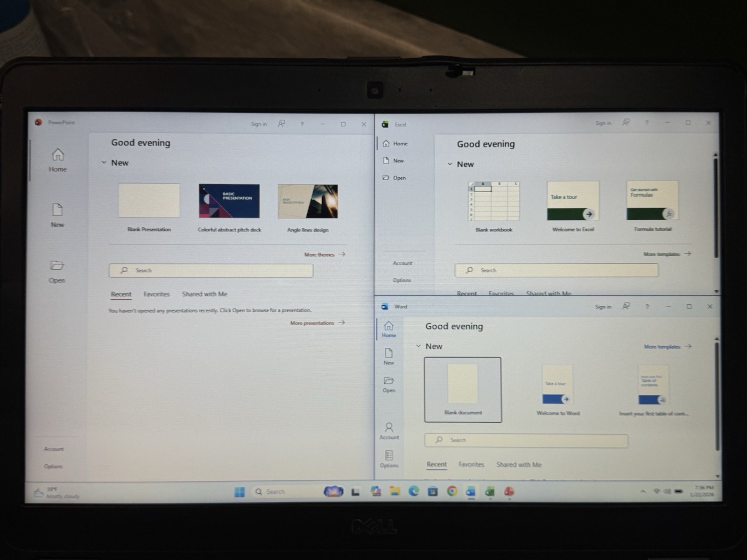Image resolution: width=747 pixels, height=560 pixels.
Task: Choose the Blank Presentation thumbnail
Action: pyautogui.click(x=149, y=200)
